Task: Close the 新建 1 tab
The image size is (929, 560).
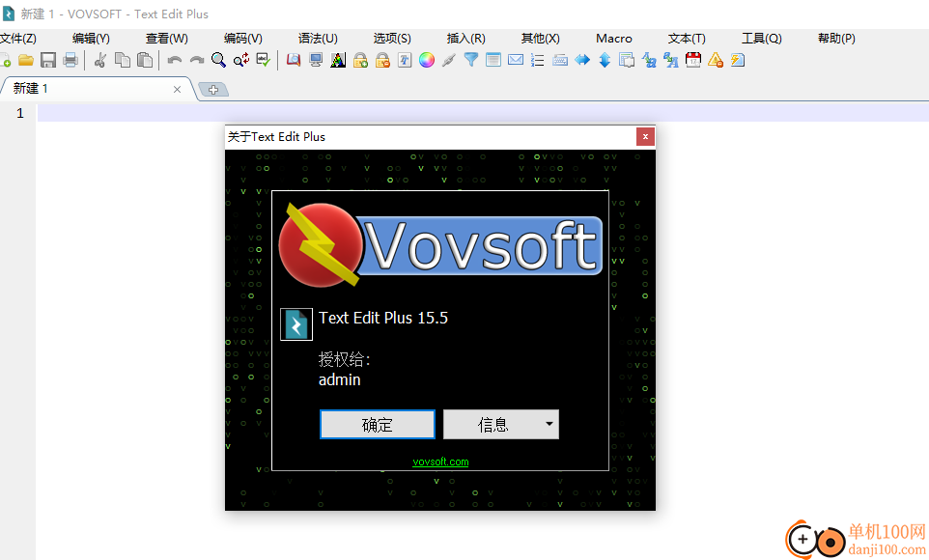Action: point(177,90)
